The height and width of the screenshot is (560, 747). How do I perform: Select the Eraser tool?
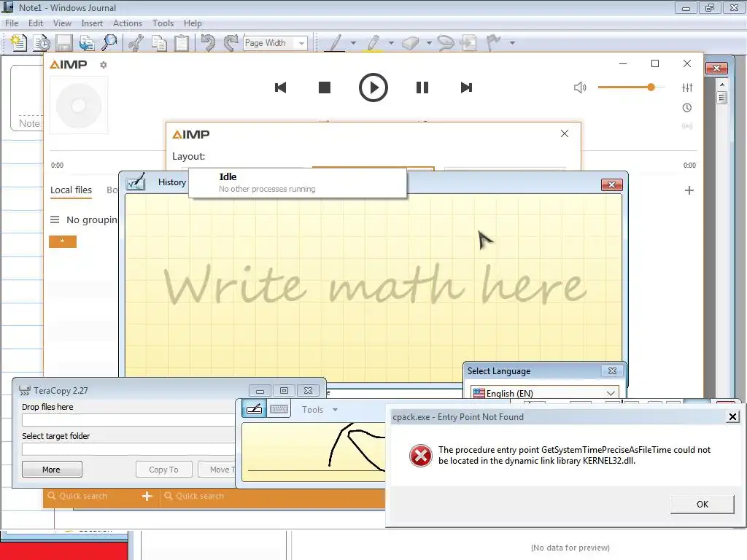[411, 43]
